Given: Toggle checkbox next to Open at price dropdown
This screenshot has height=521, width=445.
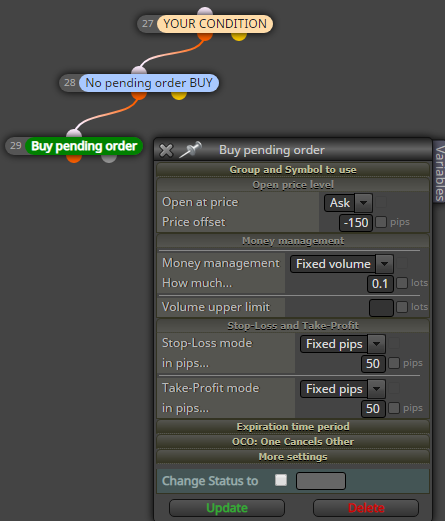Looking at the screenshot, I should tap(381, 202).
